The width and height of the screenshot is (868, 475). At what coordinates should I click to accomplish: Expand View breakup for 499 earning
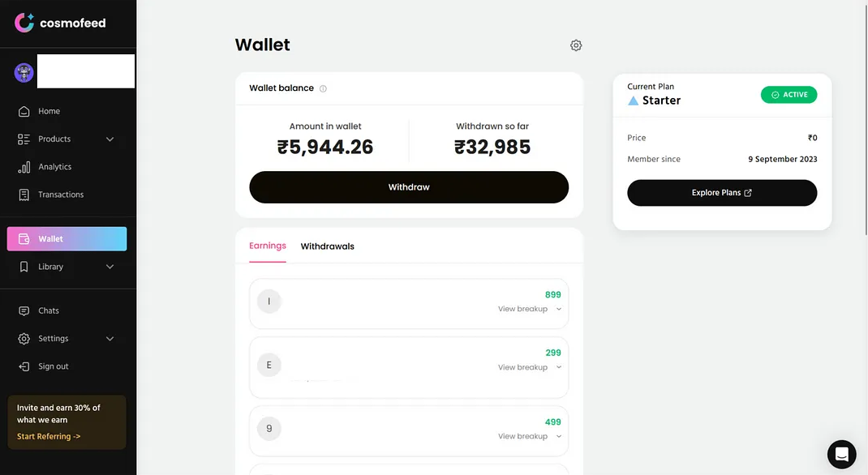pos(529,436)
